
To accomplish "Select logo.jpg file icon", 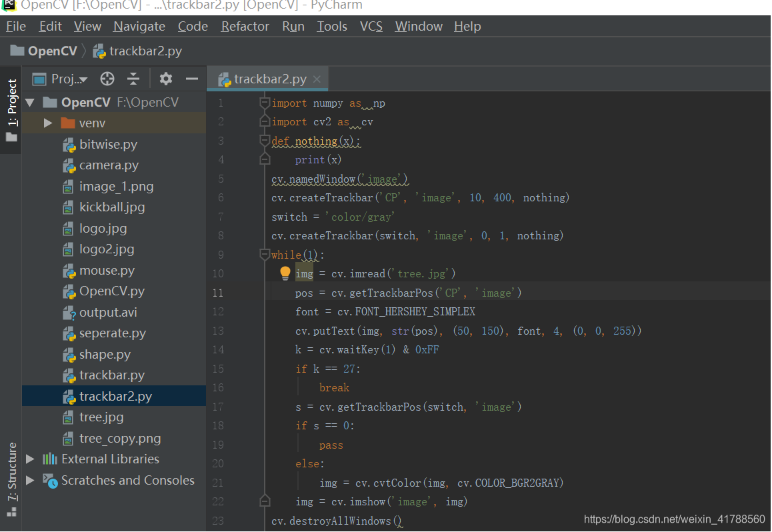I will 69,229.
